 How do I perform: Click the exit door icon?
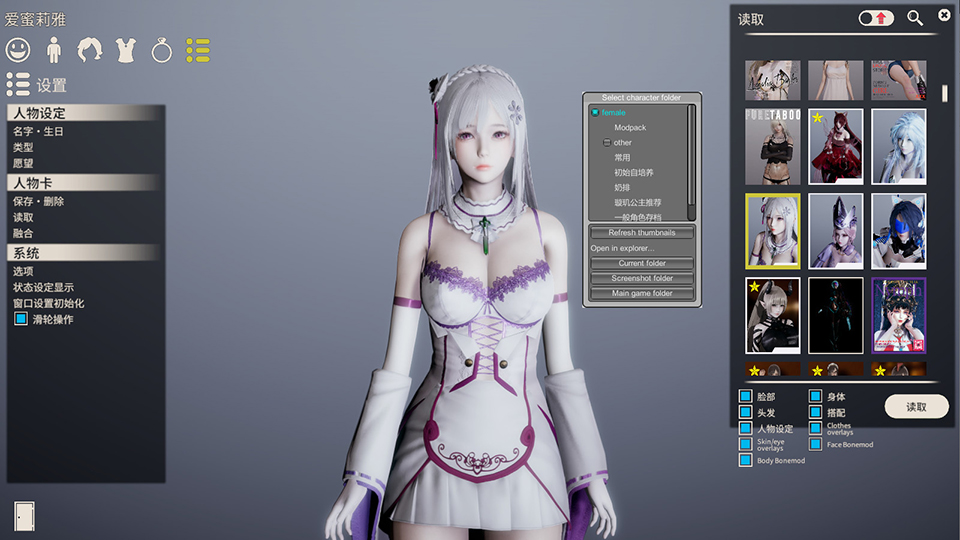coord(25,515)
